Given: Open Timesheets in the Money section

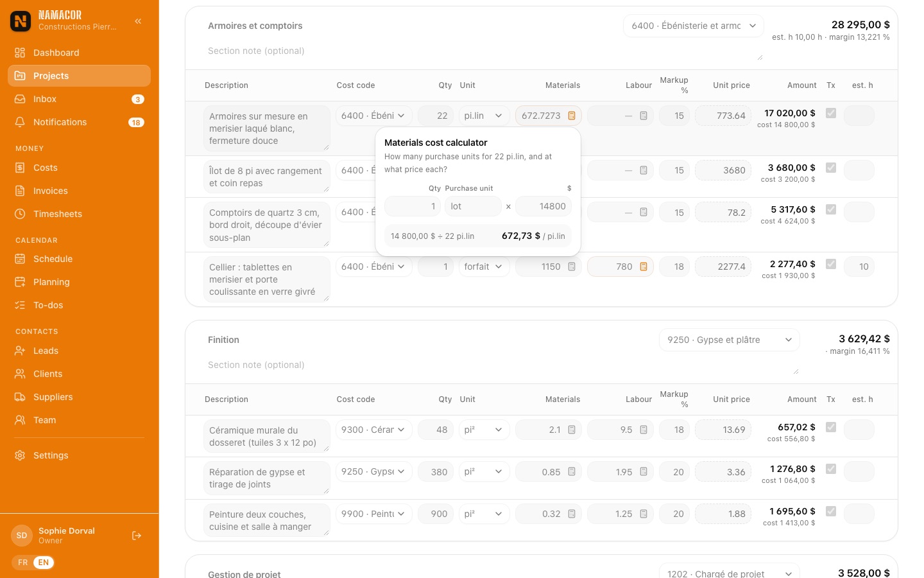Looking at the screenshot, I should pos(79,214).
